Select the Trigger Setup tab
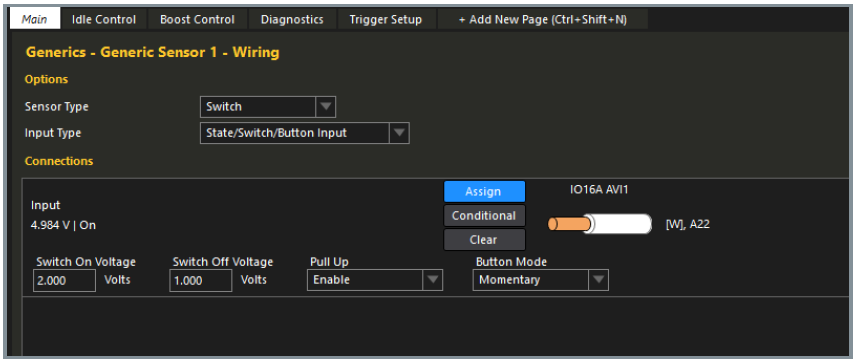The height and width of the screenshot is (364, 858). coord(386,20)
